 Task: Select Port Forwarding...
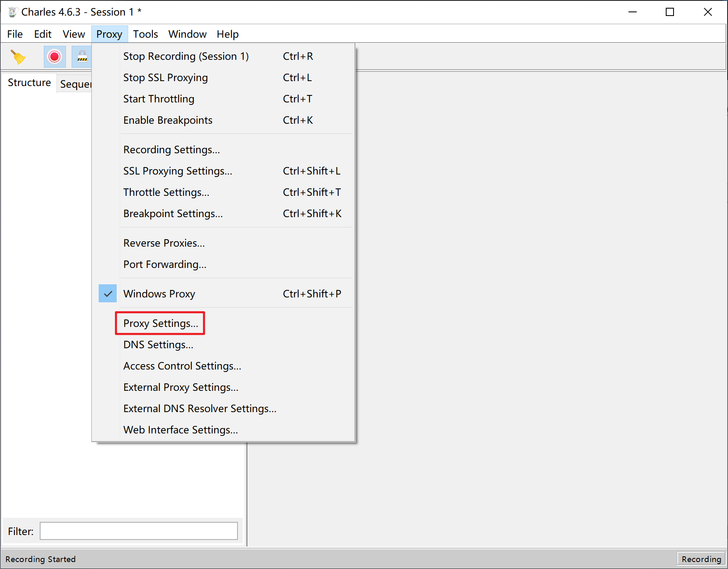(x=223, y=264)
